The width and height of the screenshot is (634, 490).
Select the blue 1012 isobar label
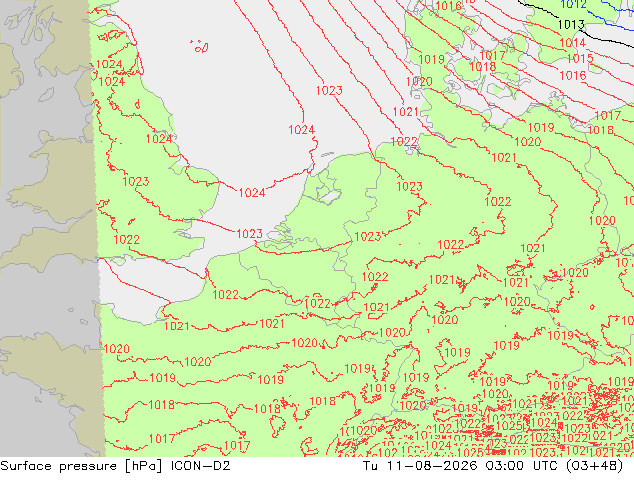coord(573,4)
